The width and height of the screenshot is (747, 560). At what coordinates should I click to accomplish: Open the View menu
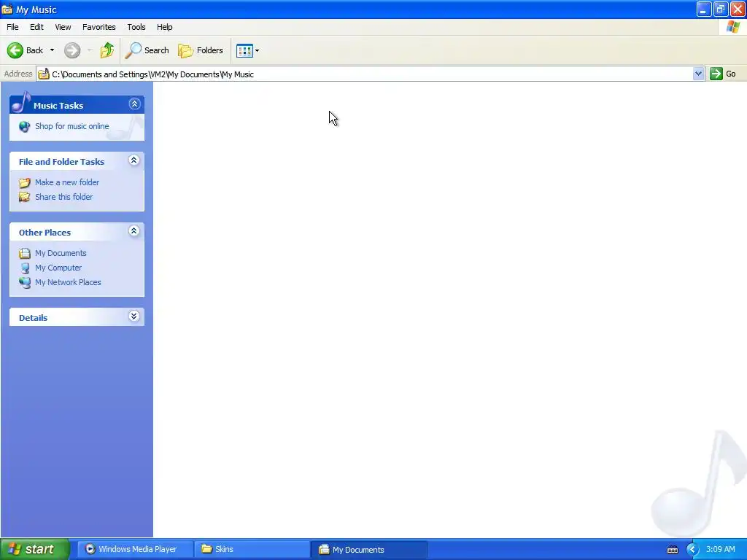click(x=63, y=27)
